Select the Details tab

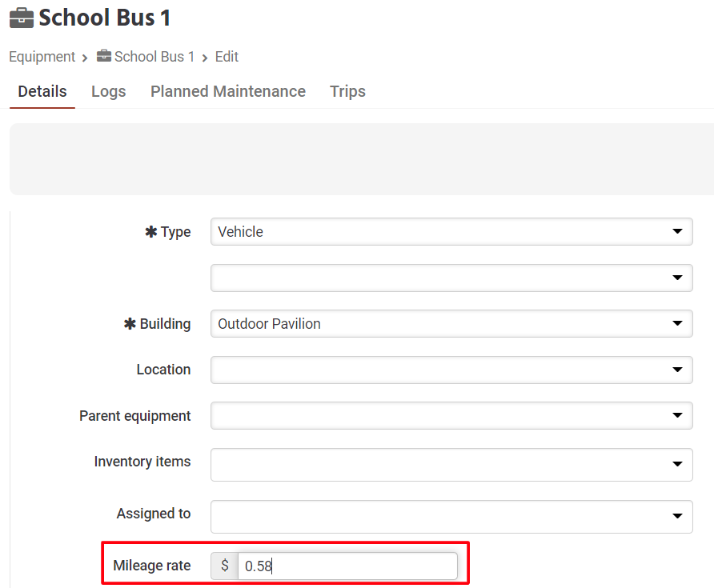42,91
